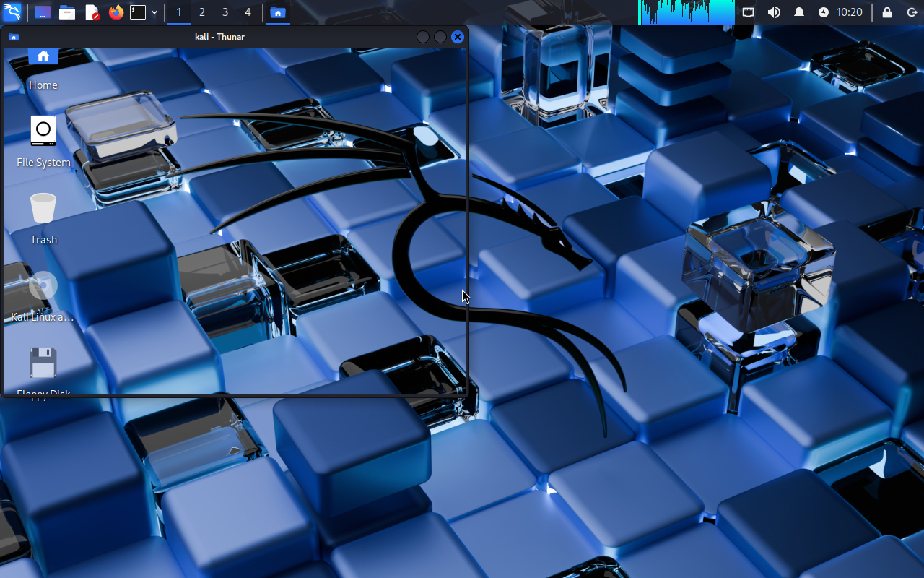
Task: Select the Thunar window taskbar button
Action: click(277, 12)
